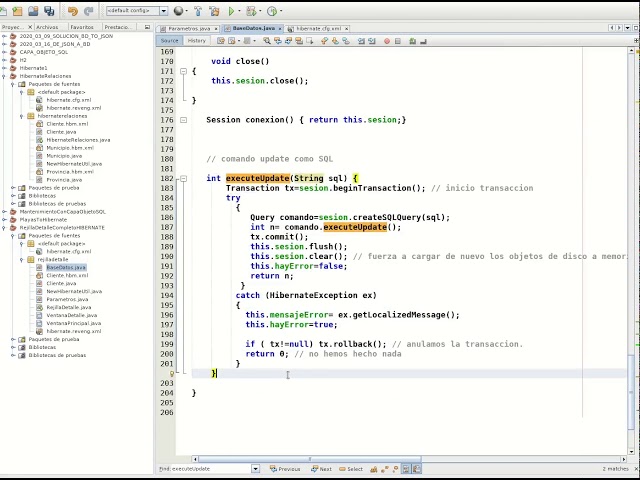The height and width of the screenshot is (480, 640).
Task: Expand MantenimientoConCapaObjetoSQL project node
Action: [x=4, y=211]
